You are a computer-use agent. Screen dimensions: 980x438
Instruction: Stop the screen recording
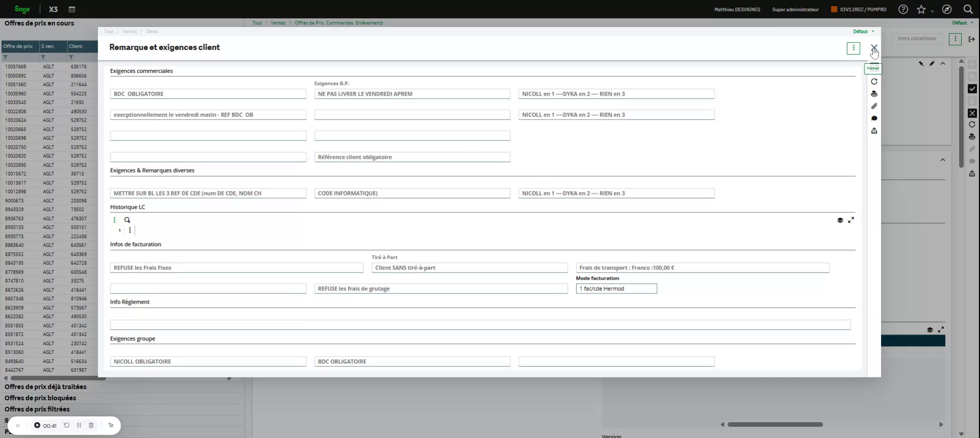click(37, 425)
